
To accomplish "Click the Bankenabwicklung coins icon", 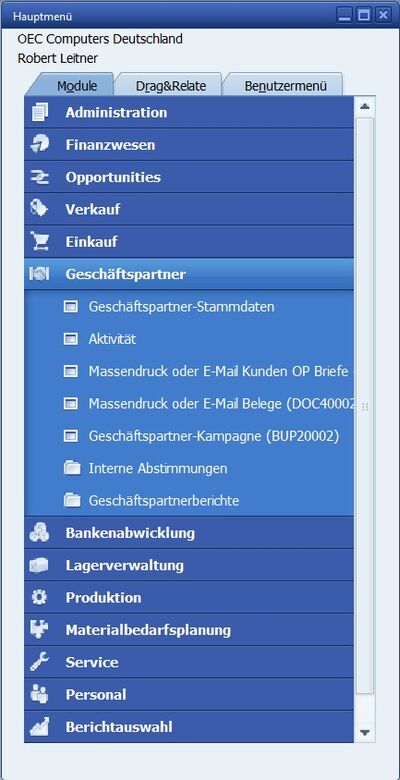I will [x=39, y=533].
